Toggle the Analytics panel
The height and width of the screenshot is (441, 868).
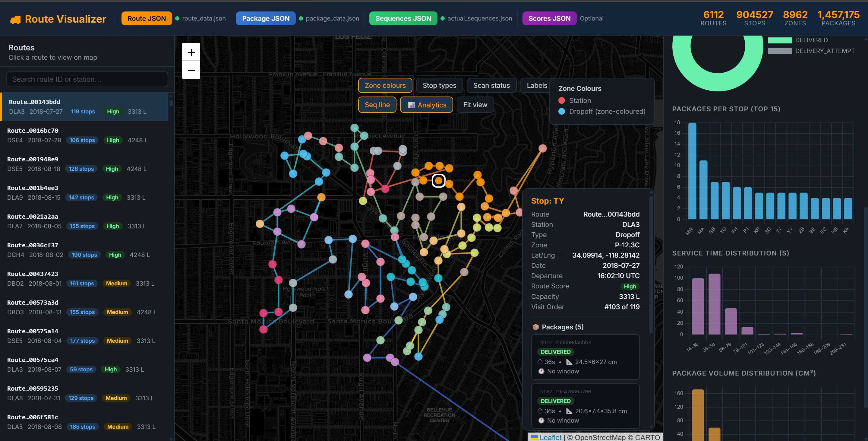tap(427, 105)
